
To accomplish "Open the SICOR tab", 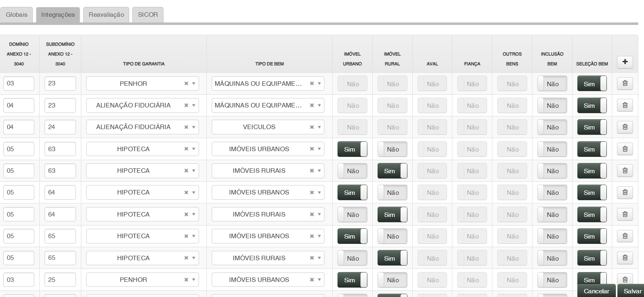I will pyautogui.click(x=148, y=15).
